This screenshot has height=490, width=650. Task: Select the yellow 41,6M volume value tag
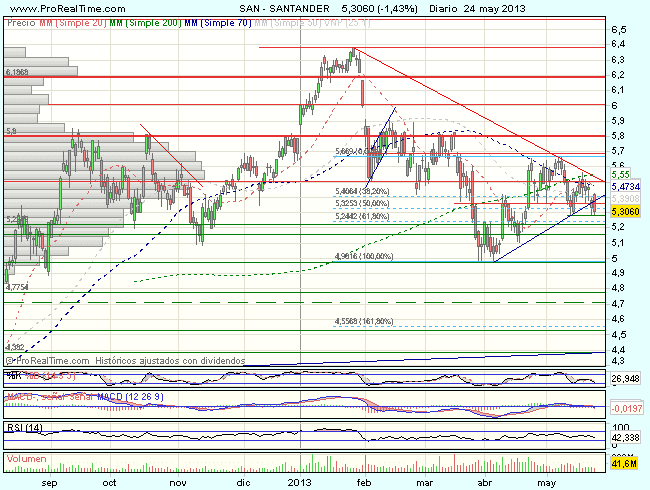pos(625,464)
